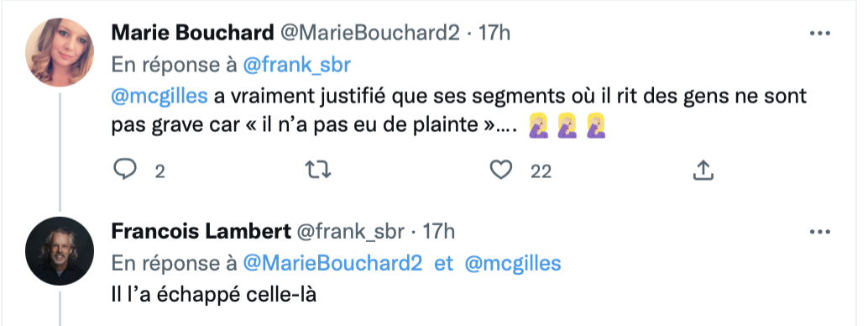
Task: Open the 17h timestamp on Francois's tweet
Action: [439, 232]
